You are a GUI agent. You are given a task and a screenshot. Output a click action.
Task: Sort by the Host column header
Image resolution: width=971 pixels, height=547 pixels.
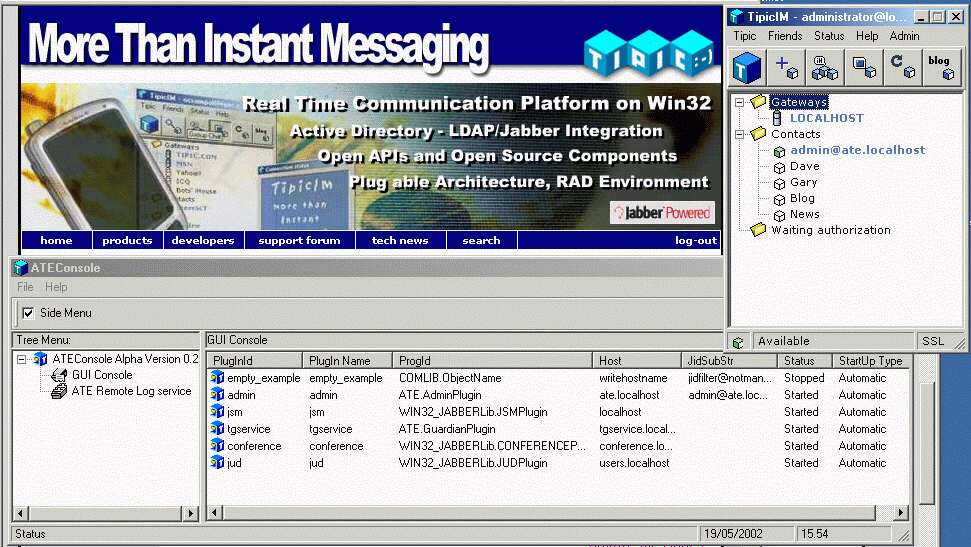pos(637,361)
